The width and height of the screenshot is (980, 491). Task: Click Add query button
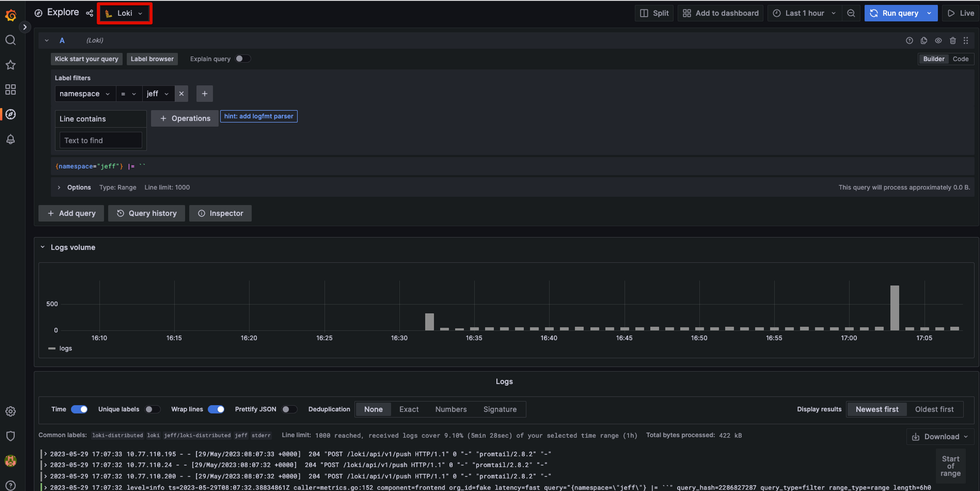coord(71,213)
